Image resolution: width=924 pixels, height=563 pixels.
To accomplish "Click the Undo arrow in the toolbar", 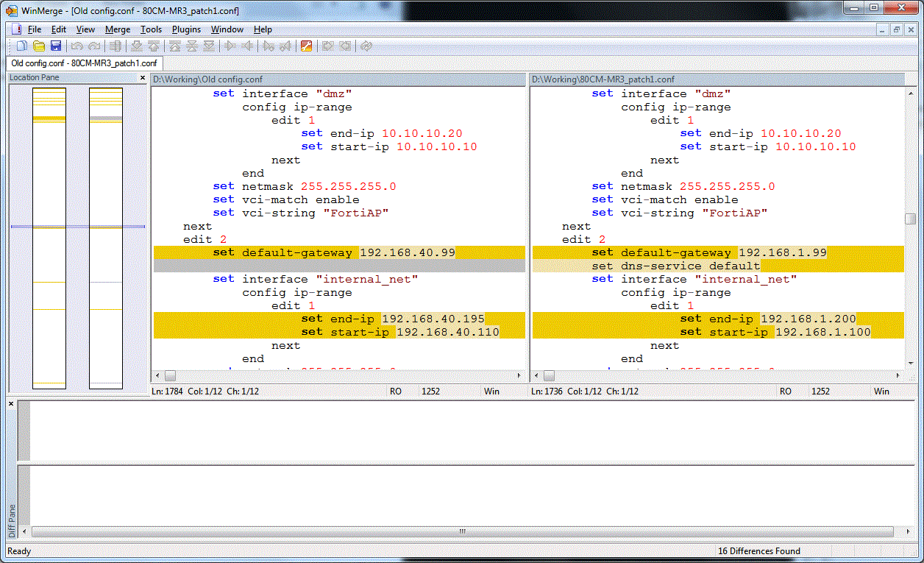I will 77,46.
